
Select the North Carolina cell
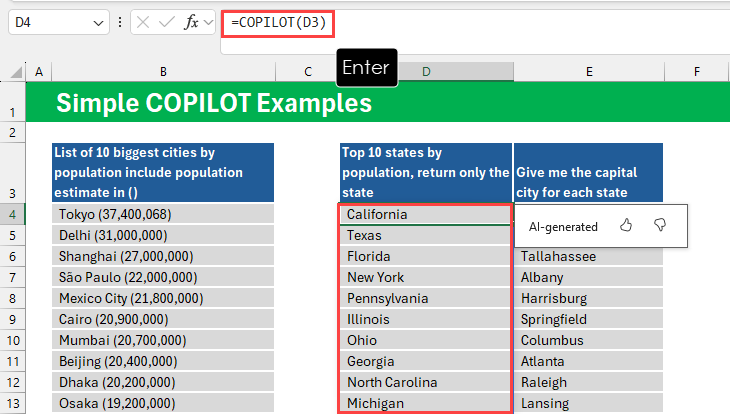click(x=426, y=382)
